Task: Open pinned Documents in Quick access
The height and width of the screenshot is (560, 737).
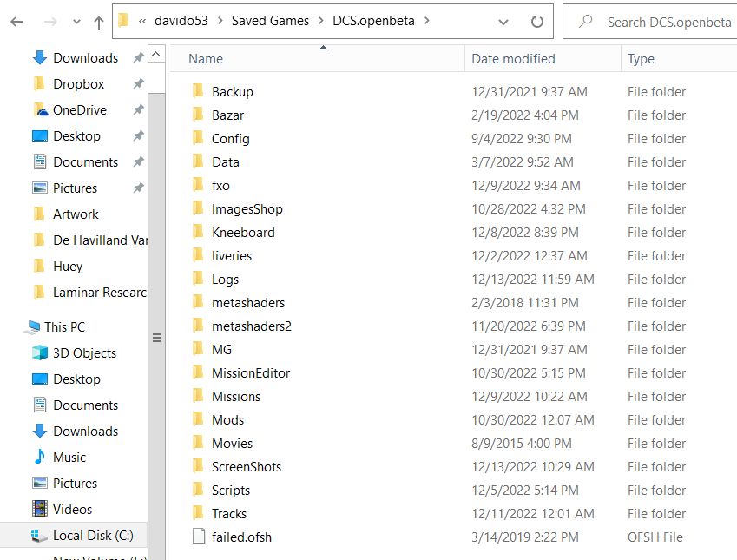Action: (85, 162)
